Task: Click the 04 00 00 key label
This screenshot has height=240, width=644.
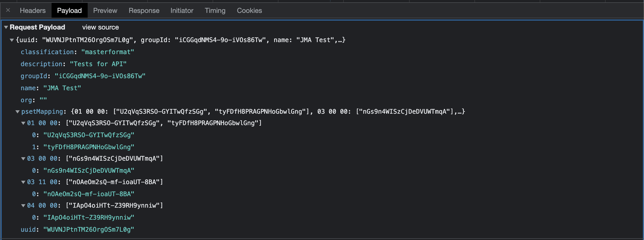Action: coord(42,206)
